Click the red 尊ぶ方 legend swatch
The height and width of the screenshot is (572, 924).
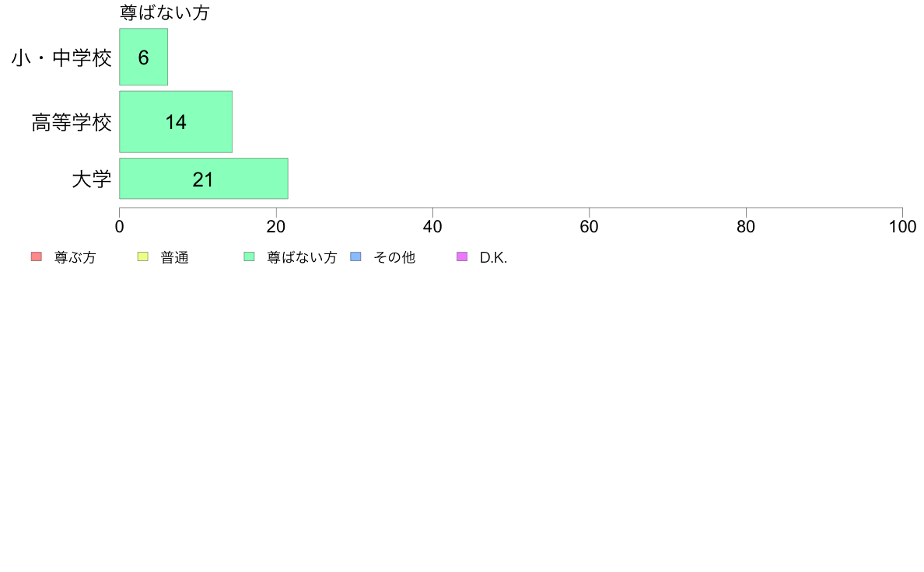37,256
